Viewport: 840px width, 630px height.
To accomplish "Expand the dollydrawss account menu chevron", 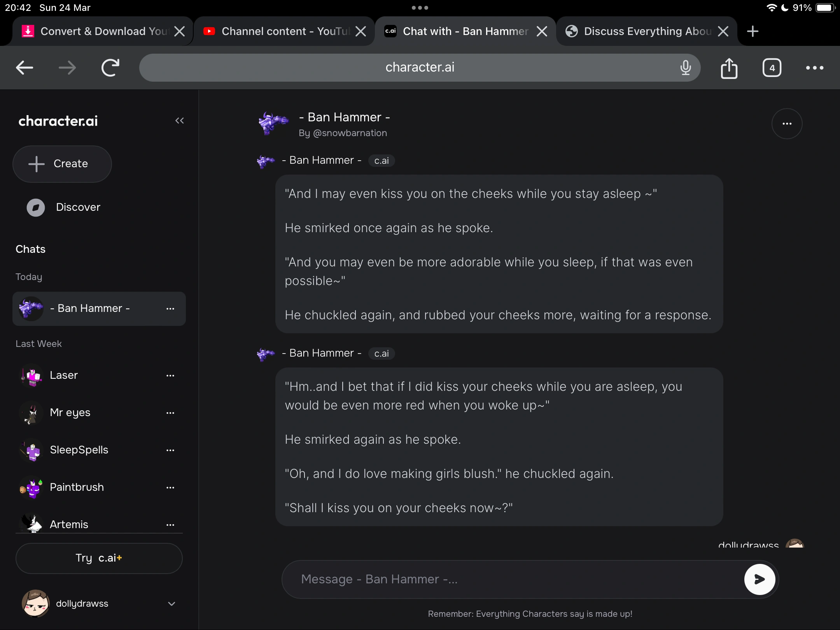I will pos(171,604).
